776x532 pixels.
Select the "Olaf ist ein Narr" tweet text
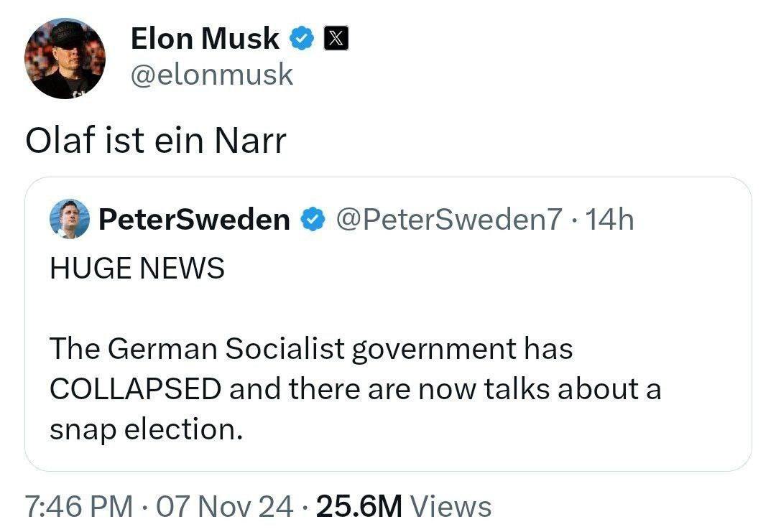(156, 141)
